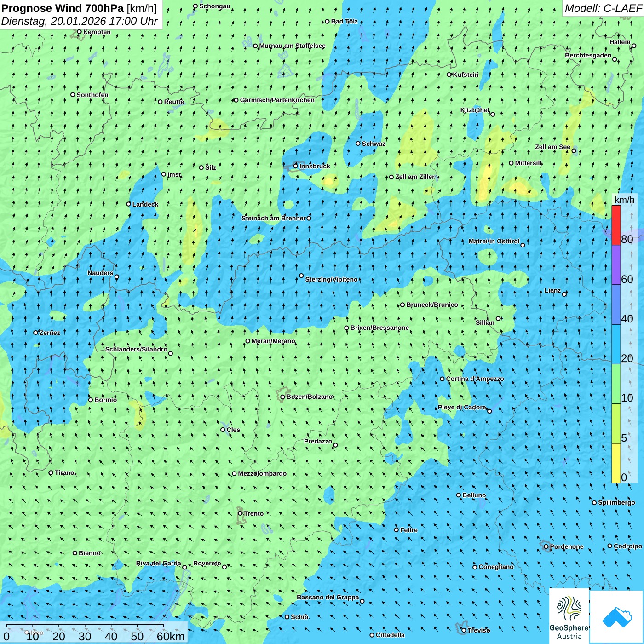Click the 'Steinach am Brenner' label
This screenshot has width=644, height=644.
click(x=273, y=218)
